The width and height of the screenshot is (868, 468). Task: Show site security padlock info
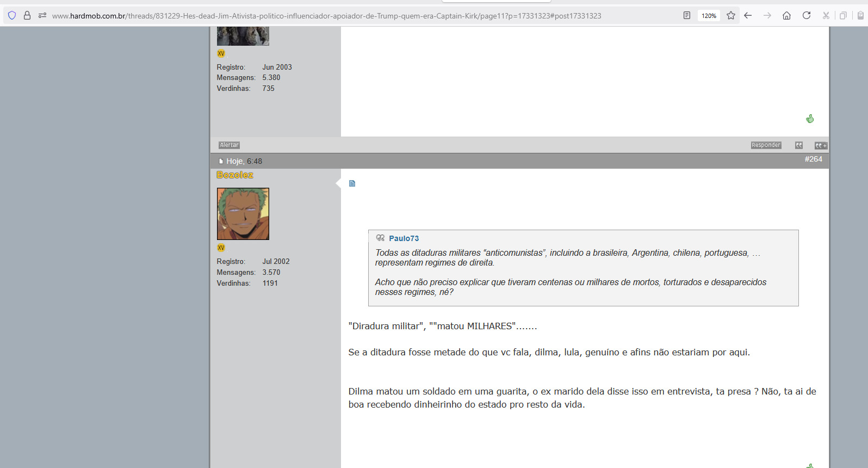(x=27, y=16)
